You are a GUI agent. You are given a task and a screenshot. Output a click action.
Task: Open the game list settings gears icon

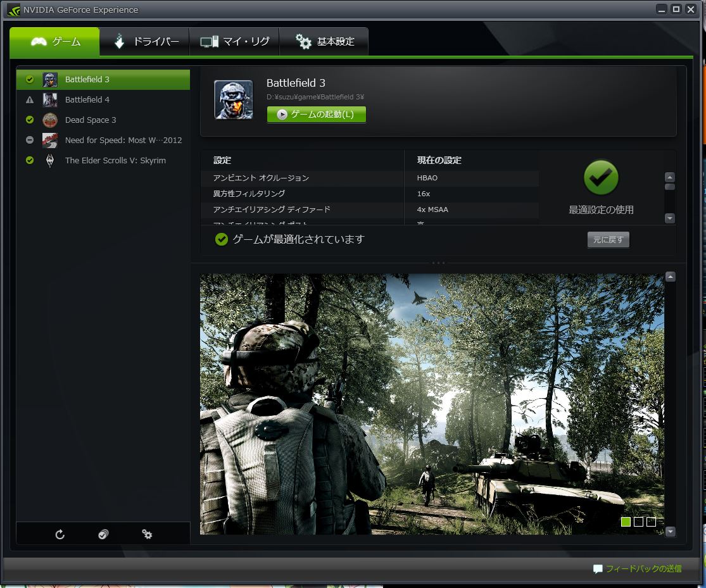147,534
